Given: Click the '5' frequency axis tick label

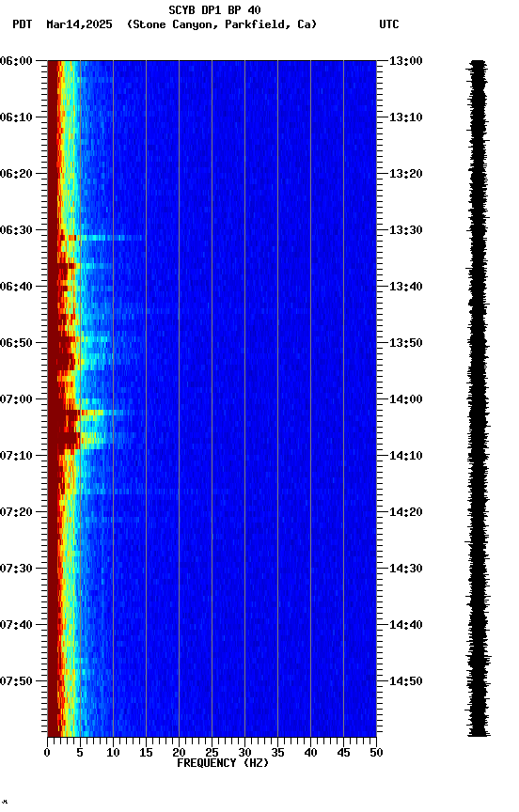Looking at the screenshot, I should [x=80, y=753].
